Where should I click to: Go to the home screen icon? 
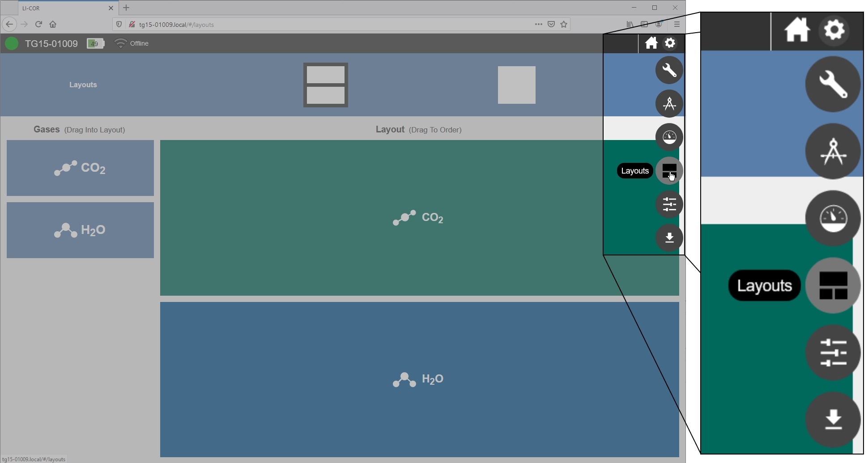pos(651,43)
